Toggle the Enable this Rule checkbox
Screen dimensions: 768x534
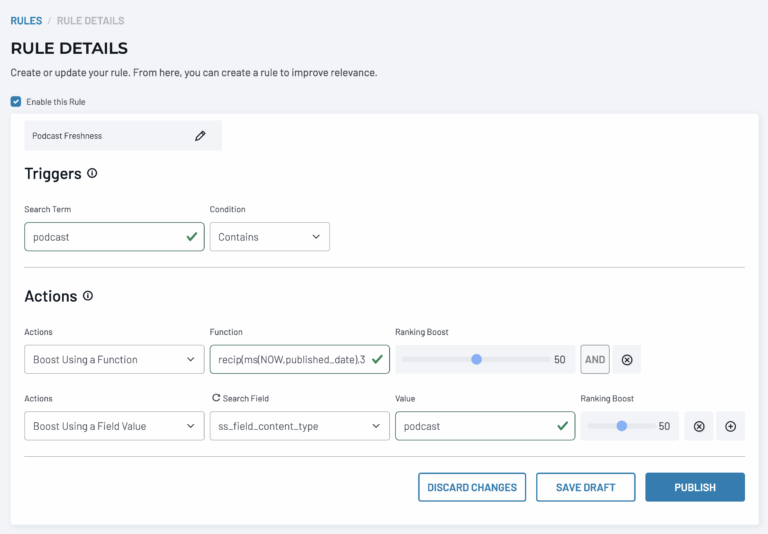[16, 101]
